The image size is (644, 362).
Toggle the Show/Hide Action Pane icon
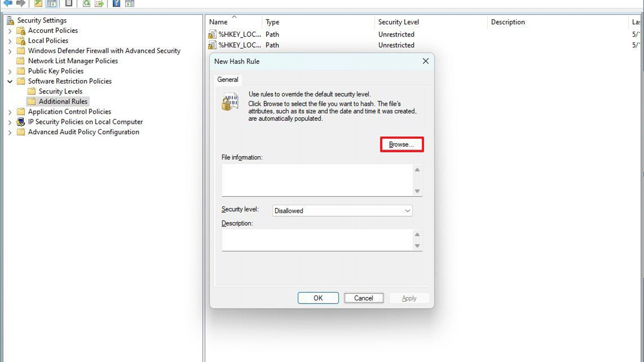click(129, 3)
